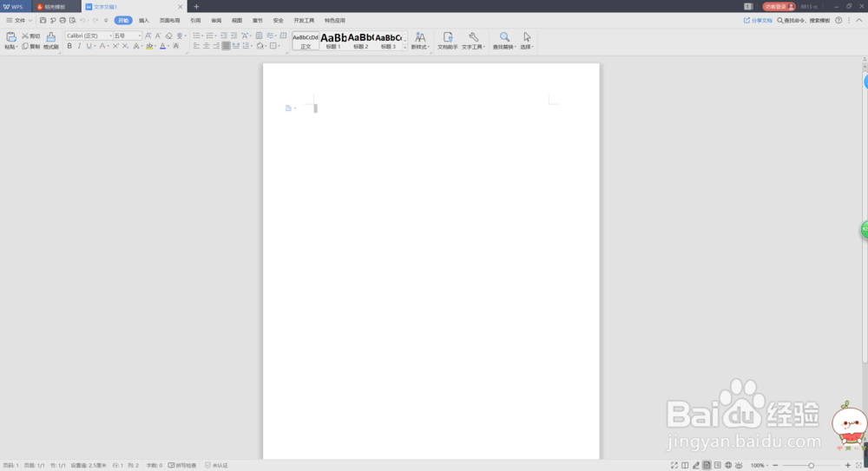
Task: Click the Share Document (分享文档) link
Action: [758, 21]
